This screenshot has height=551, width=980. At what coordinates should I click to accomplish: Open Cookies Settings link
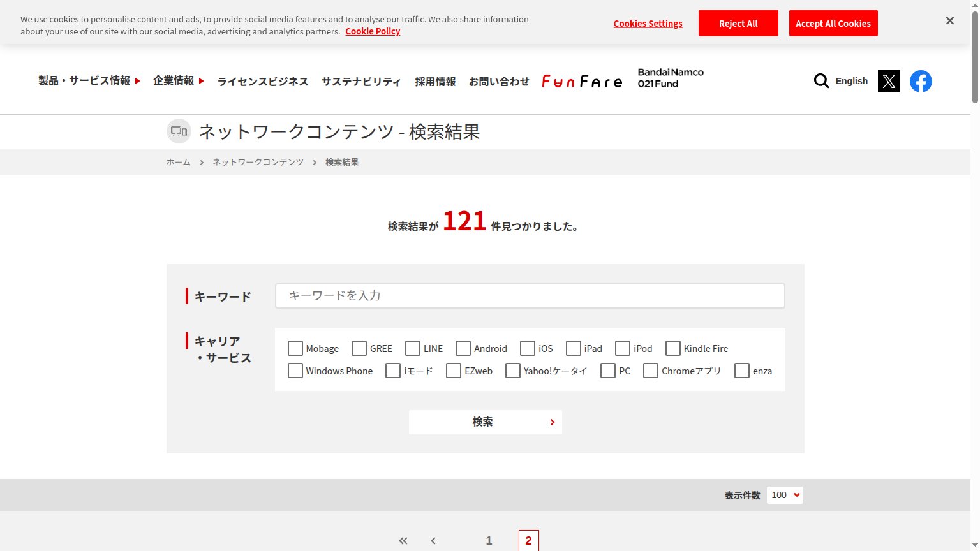(x=648, y=24)
